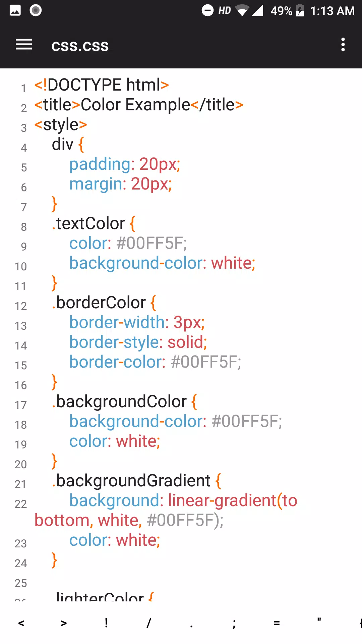Image resolution: width=362 pixels, height=644 pixels.
Task: Insert the forward slash shortcut key
Action: 149,623
